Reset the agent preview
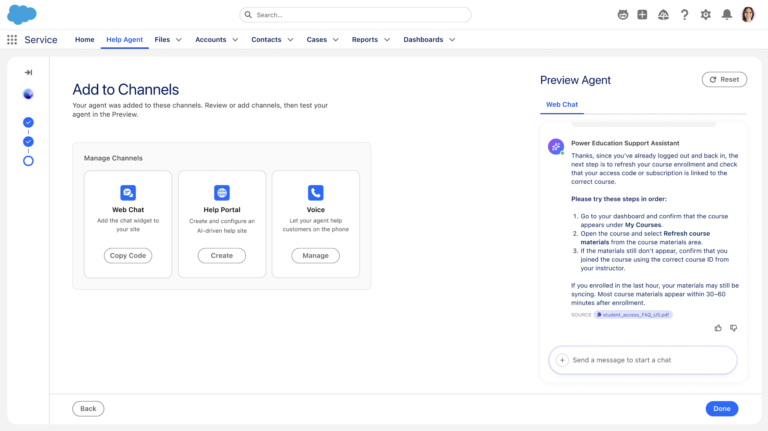The width and height of the screenshot is (768, 431). (724, 79)
